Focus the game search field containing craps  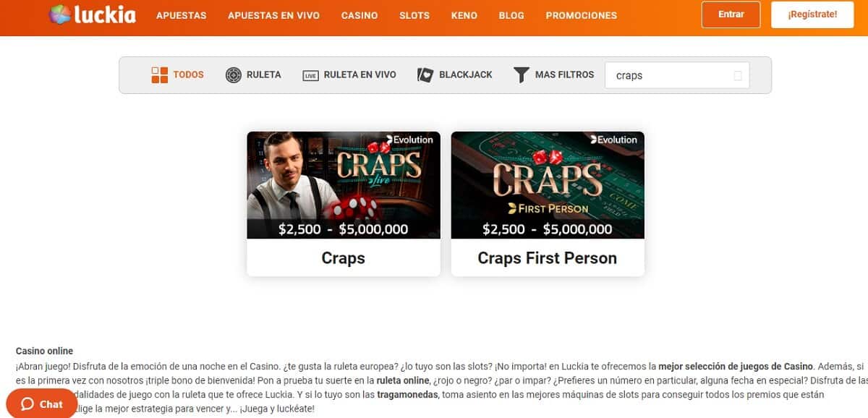click(677, 75)
